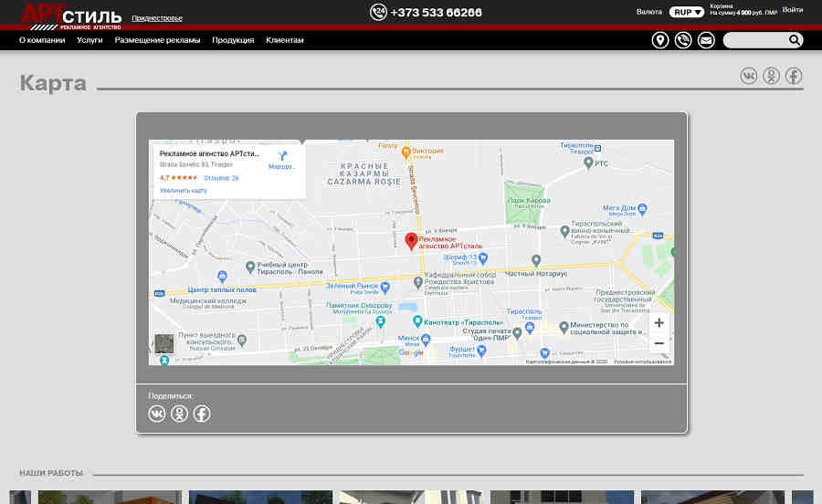Click the Войти login link
The height and width of the screenshot is (504, 822).
[793, 10]
